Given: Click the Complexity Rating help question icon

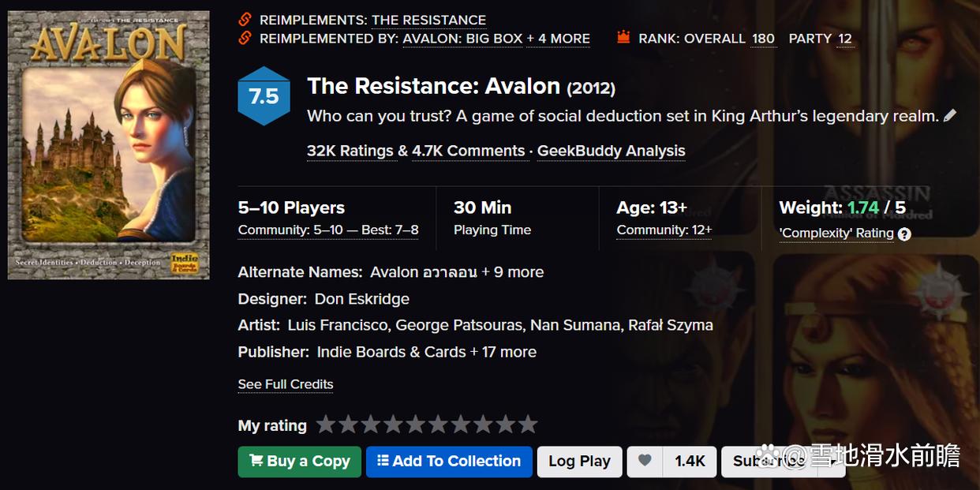Looking at the screenshot, I should (x=904, y=234).
